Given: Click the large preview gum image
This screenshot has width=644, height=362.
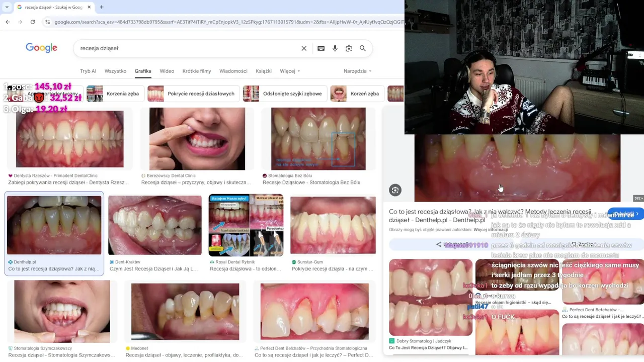Looking at the screenshot, I should [x=517, y=168].
